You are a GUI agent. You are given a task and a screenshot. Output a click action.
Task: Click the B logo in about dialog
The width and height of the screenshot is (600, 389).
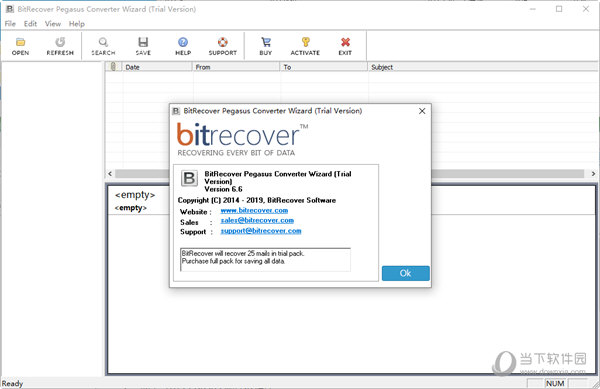tap(189, 178)
